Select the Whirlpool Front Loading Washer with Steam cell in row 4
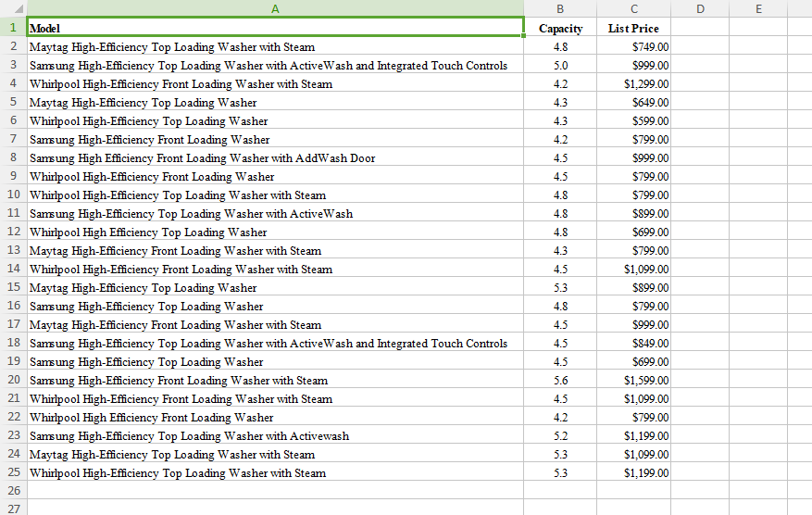 tap(276, 84)
